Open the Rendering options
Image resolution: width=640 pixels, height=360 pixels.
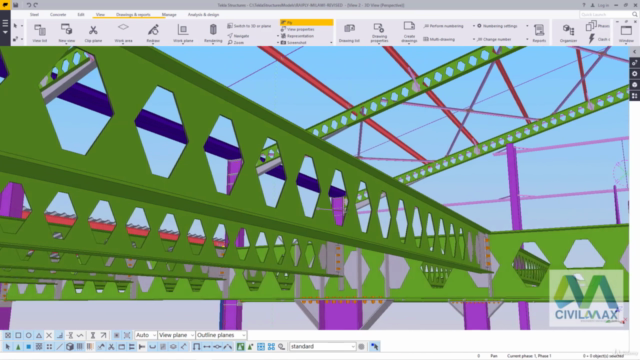[213, 33]
